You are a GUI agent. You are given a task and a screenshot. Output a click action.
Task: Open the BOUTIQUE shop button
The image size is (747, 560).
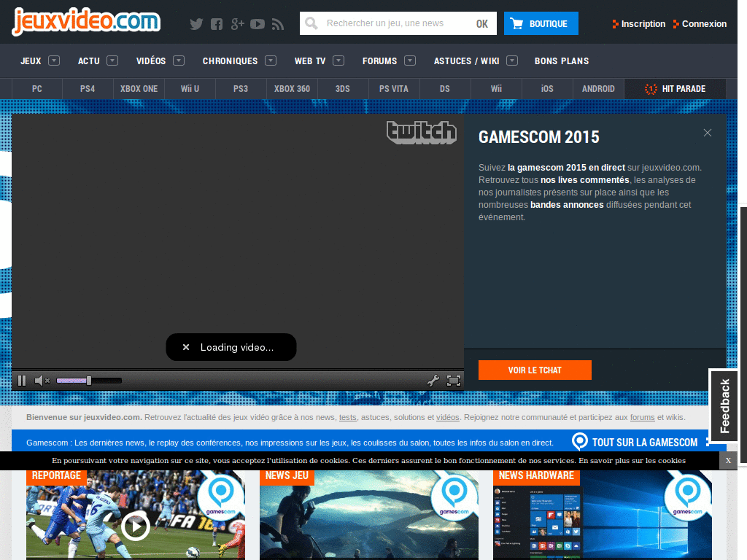tap(541, 23)
